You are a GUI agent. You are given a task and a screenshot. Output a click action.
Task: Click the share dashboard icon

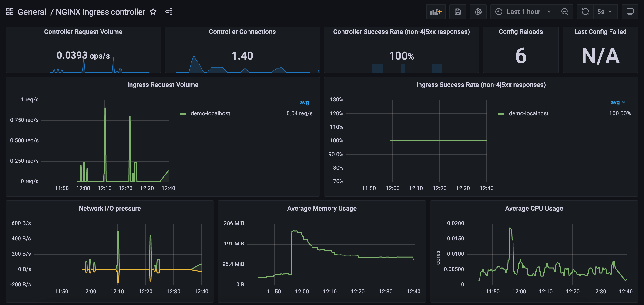coord(169,11)
